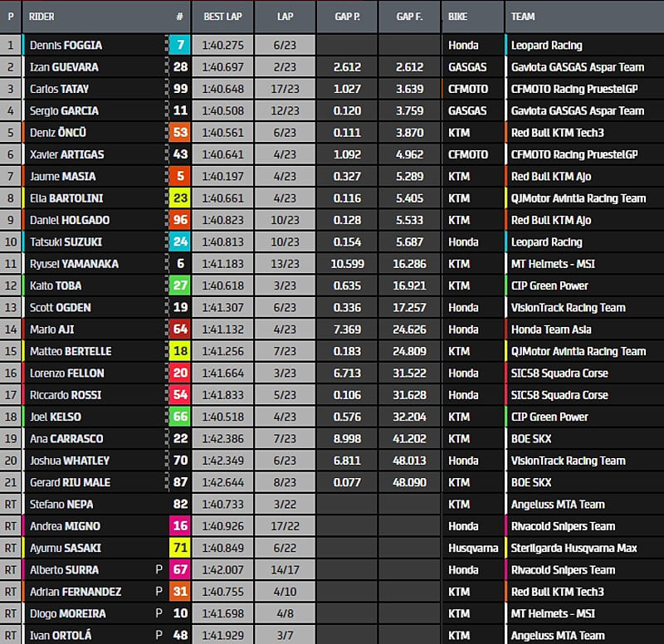Image resolution: width=664 pixels, height=644 pixels.
Task: Sort by the Best Lap column header
Action: coord(222,17)
